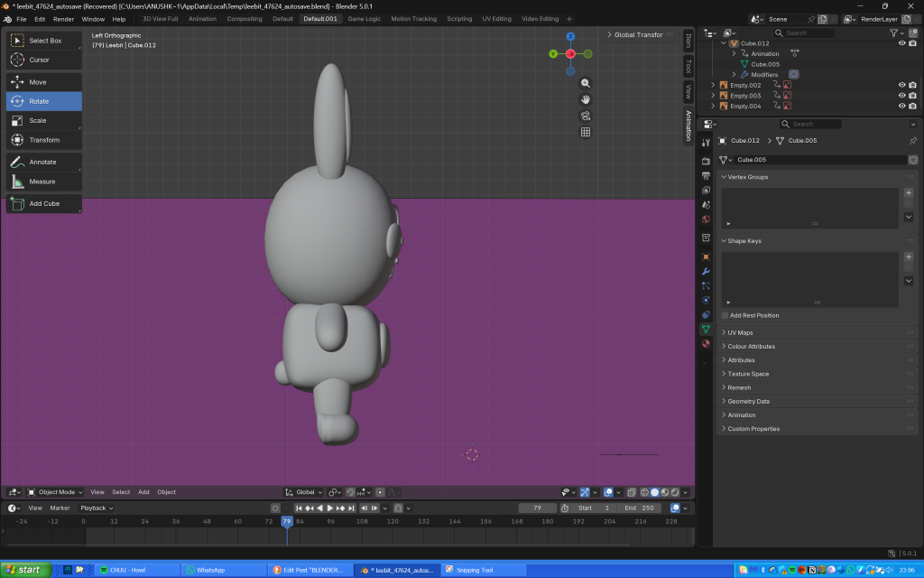Viewport: 924px width, 578px height.
Task: Click the End frame field
Action: [x=640, y=508]
